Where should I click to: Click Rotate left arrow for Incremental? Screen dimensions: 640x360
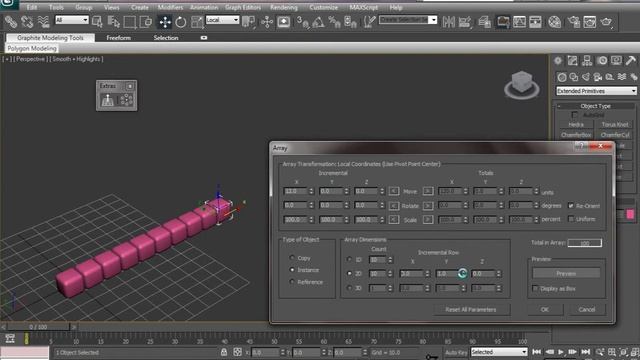point(393,205)
